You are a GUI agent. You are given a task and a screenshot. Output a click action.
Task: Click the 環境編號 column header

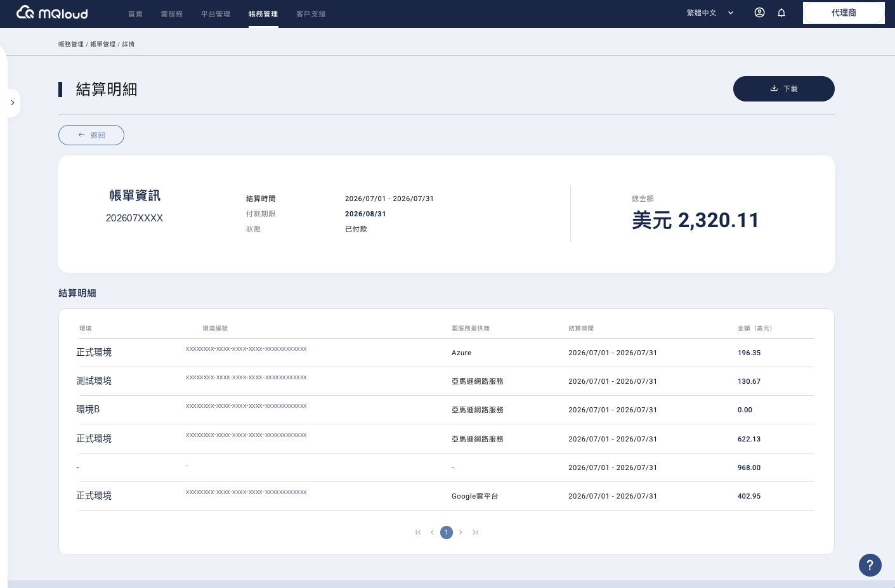[215, 329]
